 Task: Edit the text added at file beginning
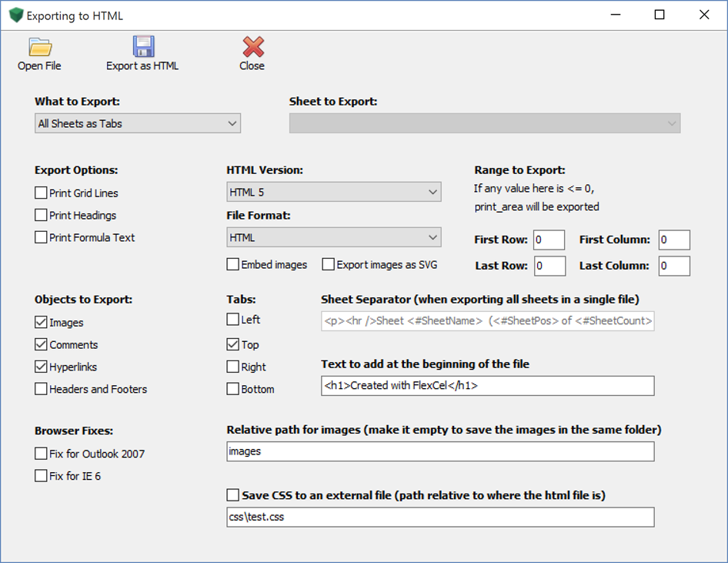pyautogui.click(x=487, y=386)
